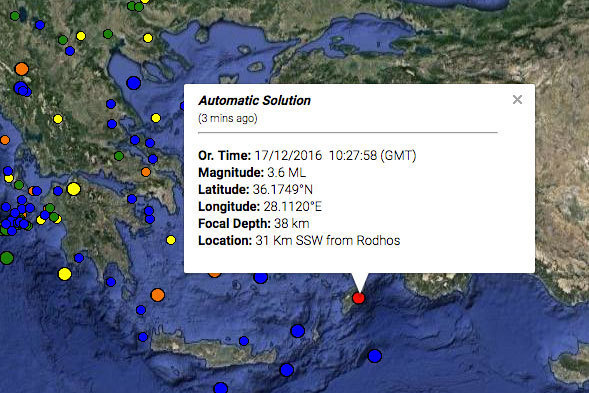The width and height of the screenshot is (589, 393).
Task: Close the Automatic Solution info popup
Action: [x=517, y=100]
